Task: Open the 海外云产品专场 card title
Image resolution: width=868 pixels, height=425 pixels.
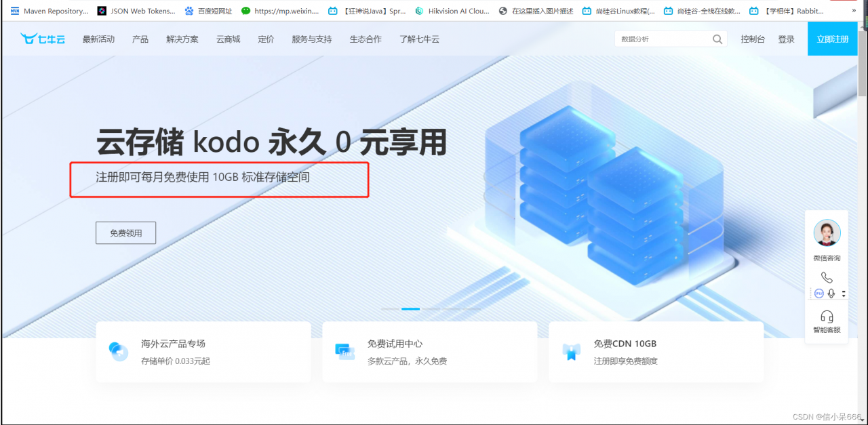Action: tap(173, 344)
